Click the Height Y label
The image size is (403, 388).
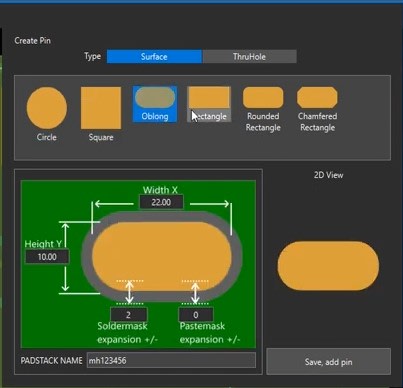pos(43,244)
